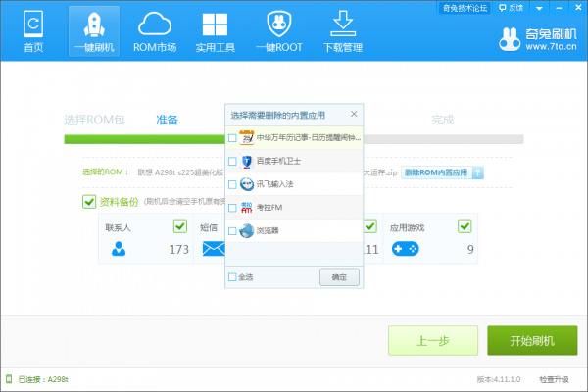Click the 考拉FM app icon

tap(247, 208)
